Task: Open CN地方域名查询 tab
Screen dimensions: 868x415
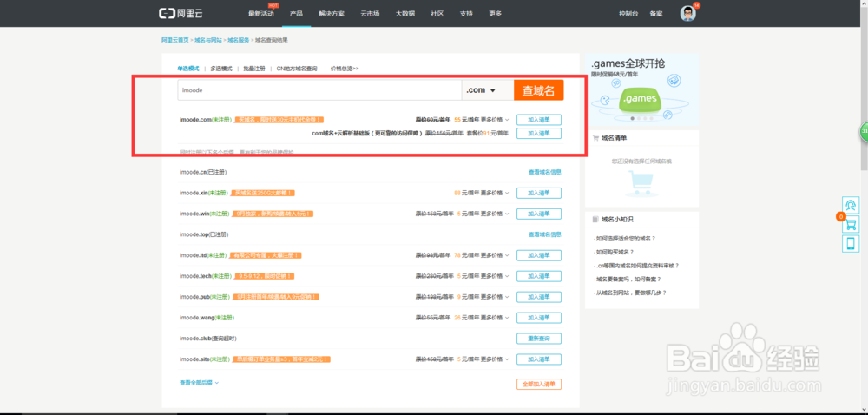Action: [x=297, y=69]
